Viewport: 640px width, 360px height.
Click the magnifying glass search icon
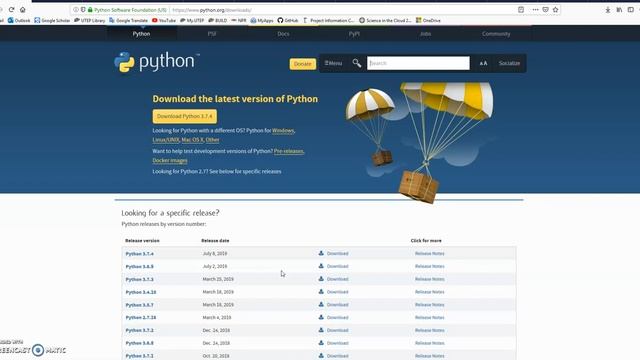(x=357, y=63)
